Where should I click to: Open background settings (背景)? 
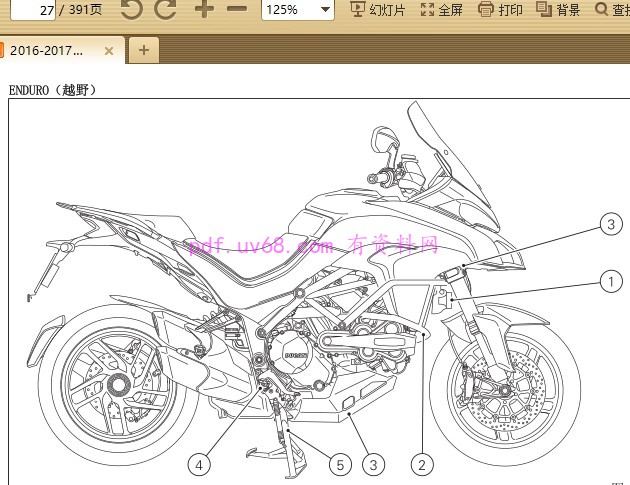pyautogui.click(x=558, y=9)
